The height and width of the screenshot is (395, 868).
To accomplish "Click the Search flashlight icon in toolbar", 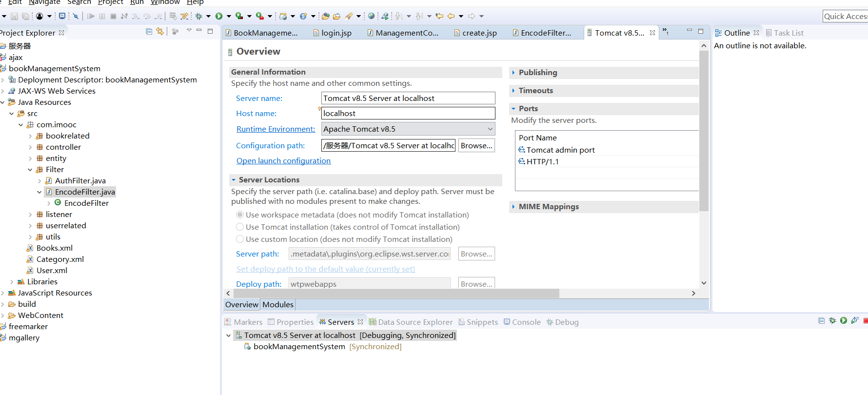I will [x=349, y=16].
